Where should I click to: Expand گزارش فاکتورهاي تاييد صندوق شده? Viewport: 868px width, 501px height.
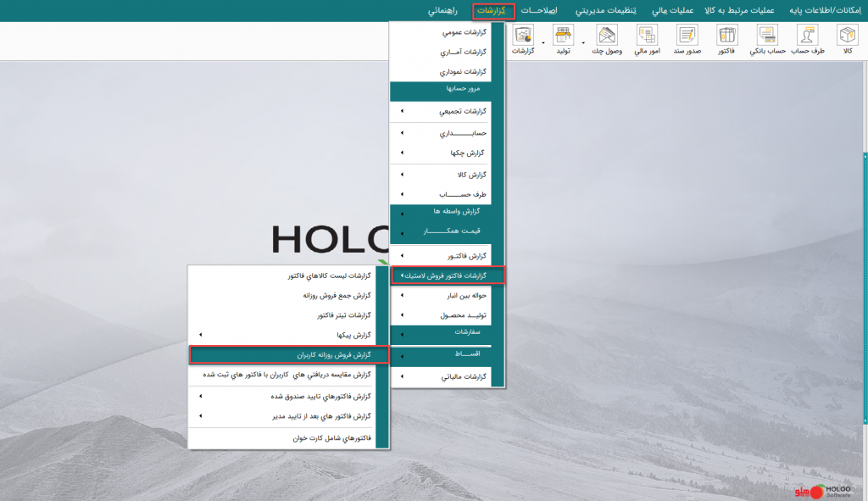pyautogui.click(x=281, y=397)
